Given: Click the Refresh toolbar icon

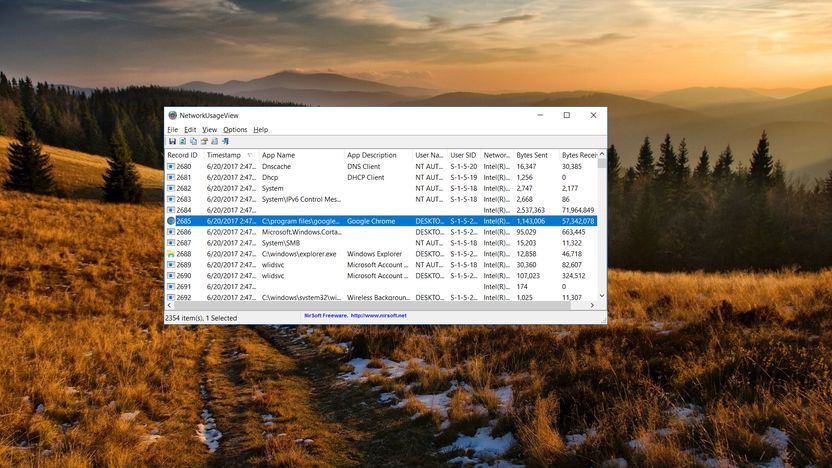Looking at the screenshot, I should click(183, 141).
